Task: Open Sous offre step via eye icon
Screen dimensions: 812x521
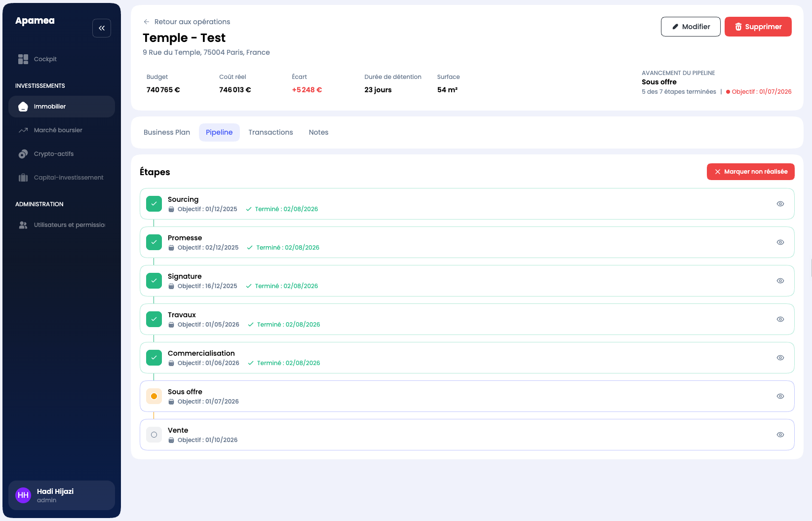Action: [780, 396]
